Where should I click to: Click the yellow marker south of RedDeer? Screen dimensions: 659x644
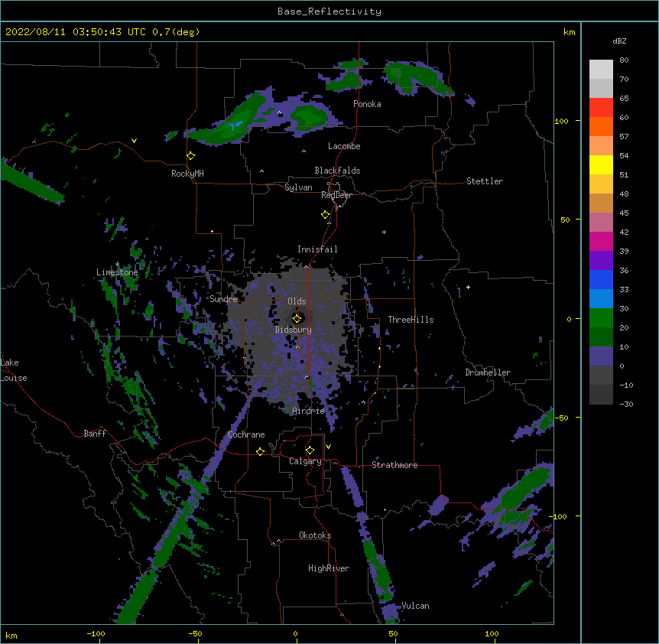325,215
